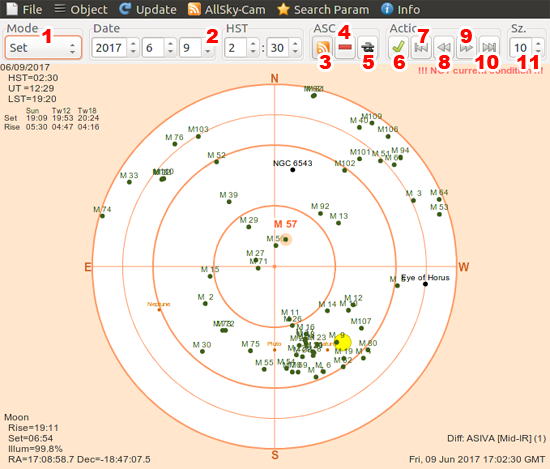Open the Object menu
This screenshot has width=550, height=469.
click(x=81, y=9)
